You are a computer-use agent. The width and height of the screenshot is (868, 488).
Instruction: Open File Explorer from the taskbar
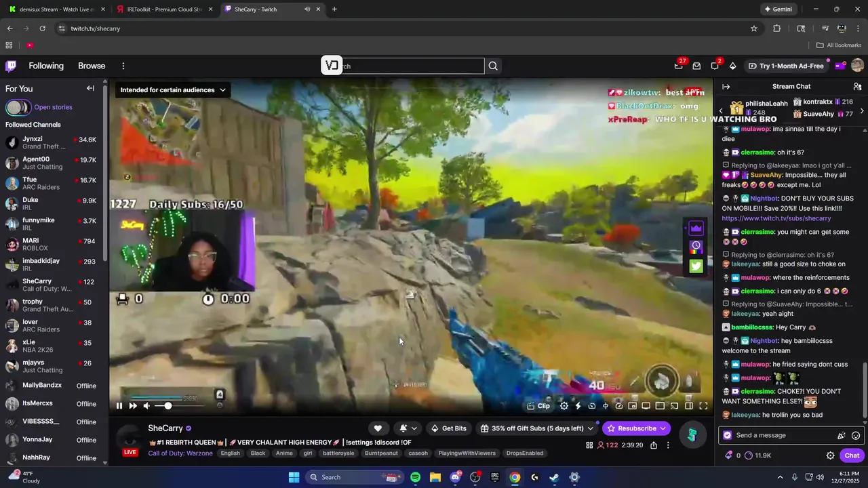point(435,477)
